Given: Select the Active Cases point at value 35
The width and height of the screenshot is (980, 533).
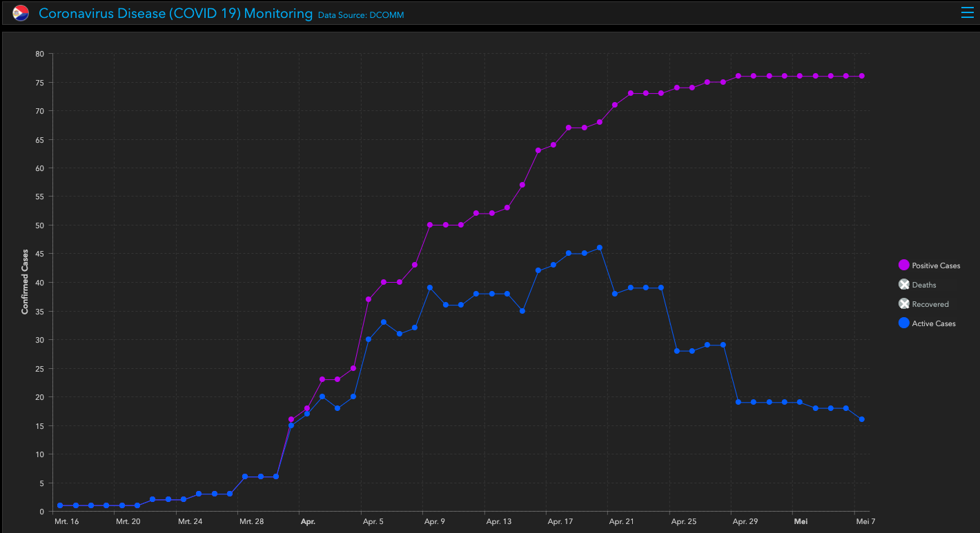Looking at the screenshot, I should click(522, 311).
